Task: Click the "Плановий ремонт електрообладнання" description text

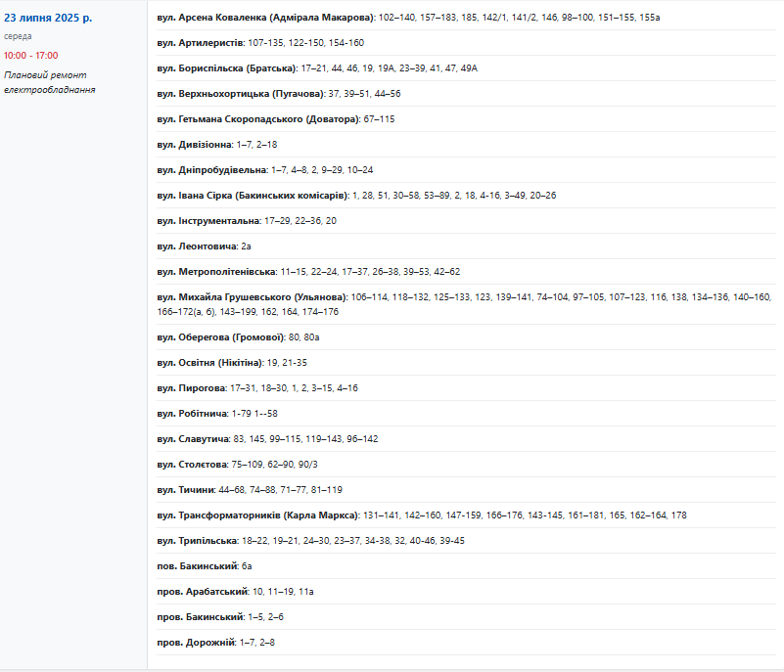Action: 50,82
